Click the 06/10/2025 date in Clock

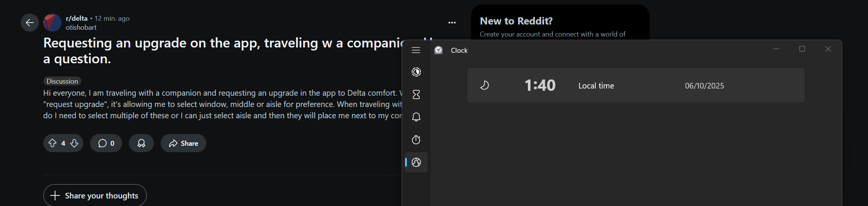tap(704, 85)
